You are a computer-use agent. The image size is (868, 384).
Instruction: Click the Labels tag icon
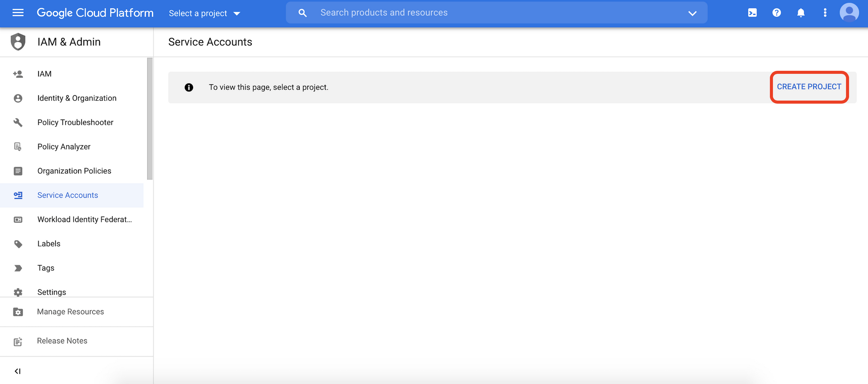click(x=18, y=244)
